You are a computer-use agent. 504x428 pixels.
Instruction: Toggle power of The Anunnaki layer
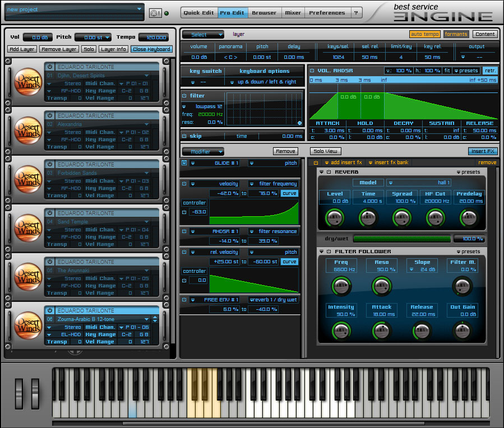[x=50, y=262]
